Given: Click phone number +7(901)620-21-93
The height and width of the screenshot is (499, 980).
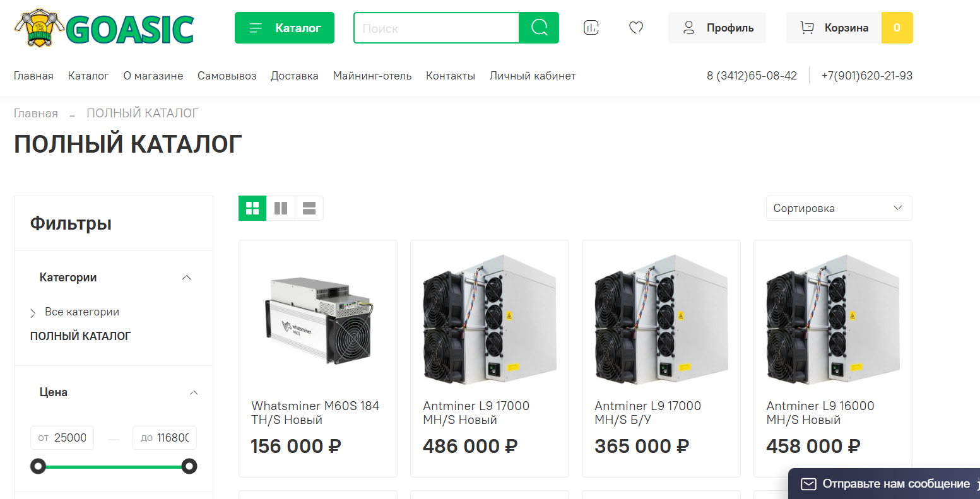Looking at the screenshot, I should (x=867, y=76).
